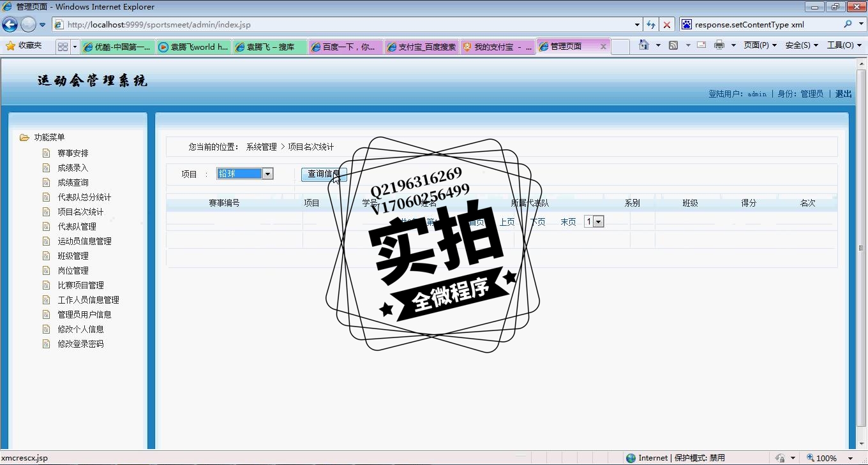Screen dimensions: 868x465
Task: Open 比赛项目管理 in the sidebar
Action: [x=80, y=285]
